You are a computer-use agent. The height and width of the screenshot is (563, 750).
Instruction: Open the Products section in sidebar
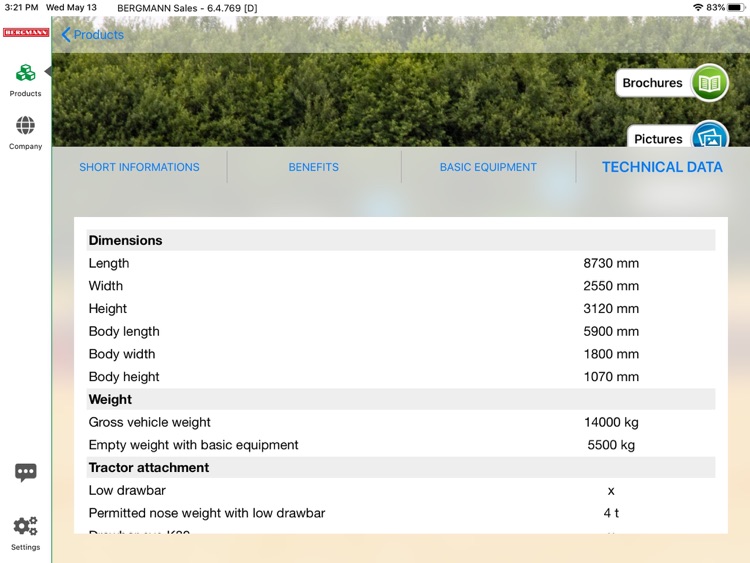tap(25, 80)
